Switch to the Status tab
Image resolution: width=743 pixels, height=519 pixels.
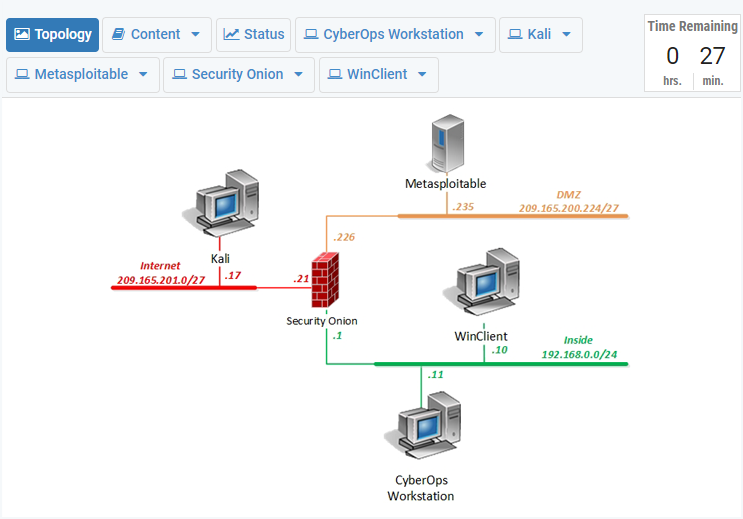point(253,34)
